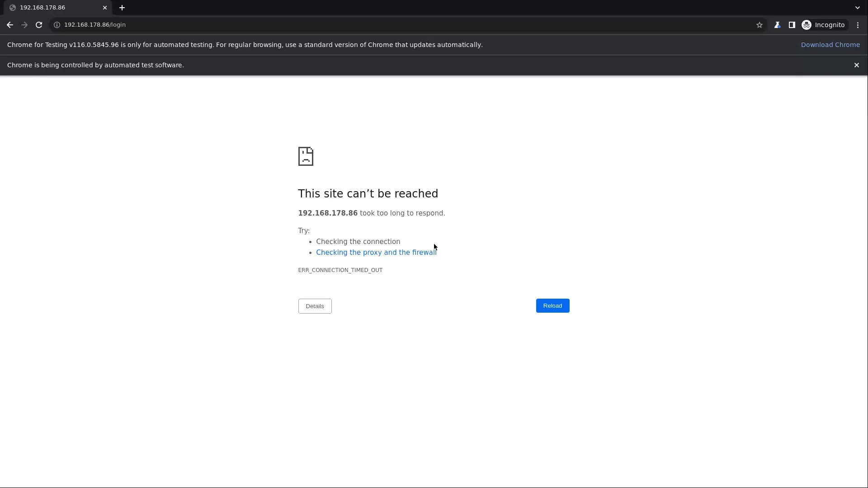Navigate forward using the forward arrow
Image resolution: width=868 pixels, height=488 pixels.
tap(24, 25)
